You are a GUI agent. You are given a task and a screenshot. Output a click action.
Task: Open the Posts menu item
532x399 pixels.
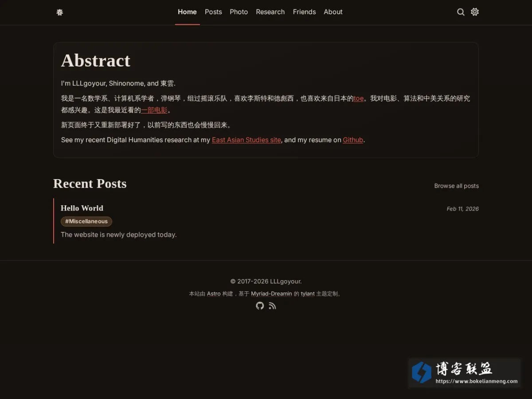coord(213,12)
